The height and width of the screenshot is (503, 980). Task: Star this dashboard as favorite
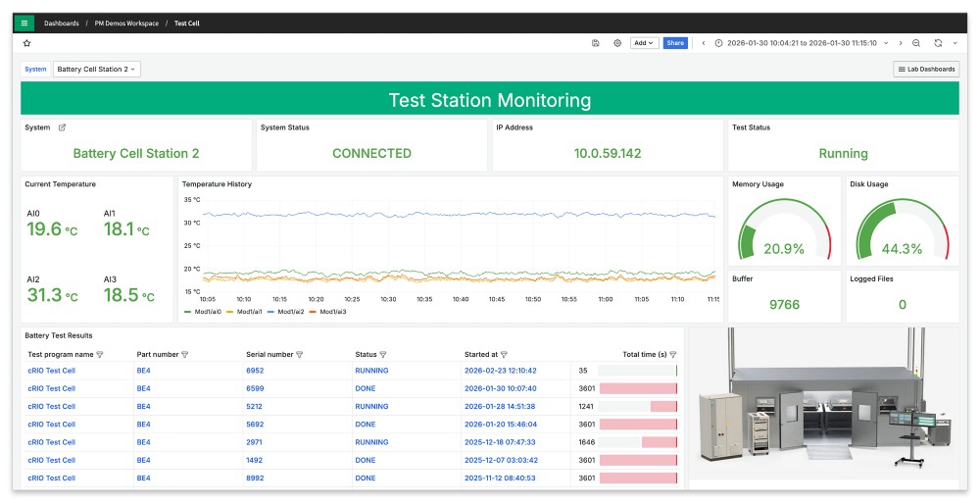(26, 43)
